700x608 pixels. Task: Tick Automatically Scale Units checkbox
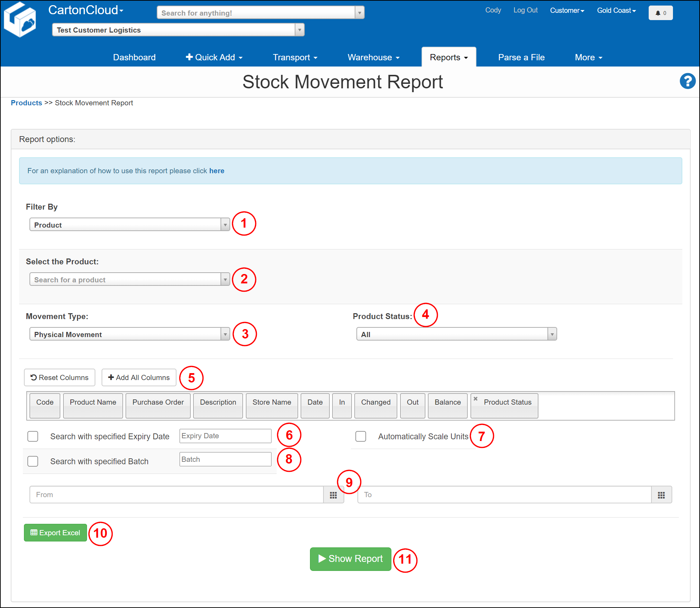click(361, 436)
